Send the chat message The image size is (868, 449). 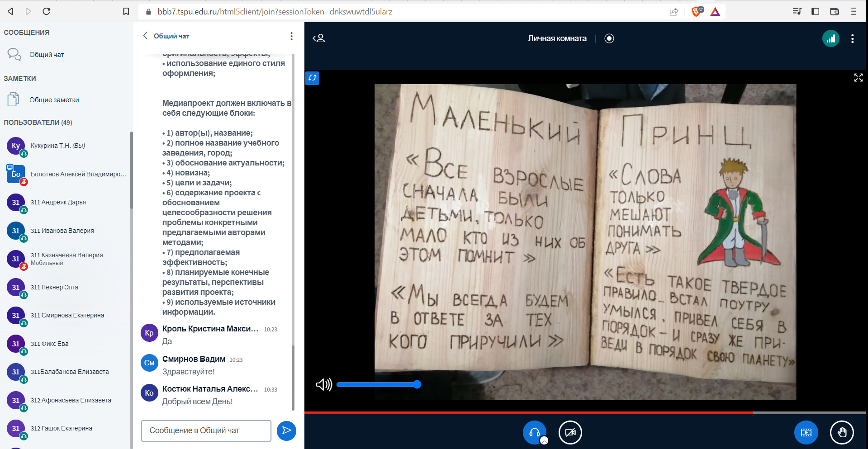tap(286, 430)
